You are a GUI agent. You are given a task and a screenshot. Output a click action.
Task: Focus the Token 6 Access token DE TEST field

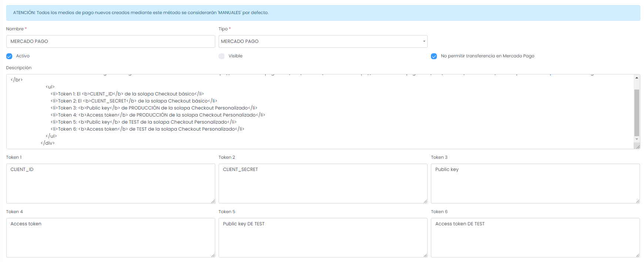click(x=535, y=238)
